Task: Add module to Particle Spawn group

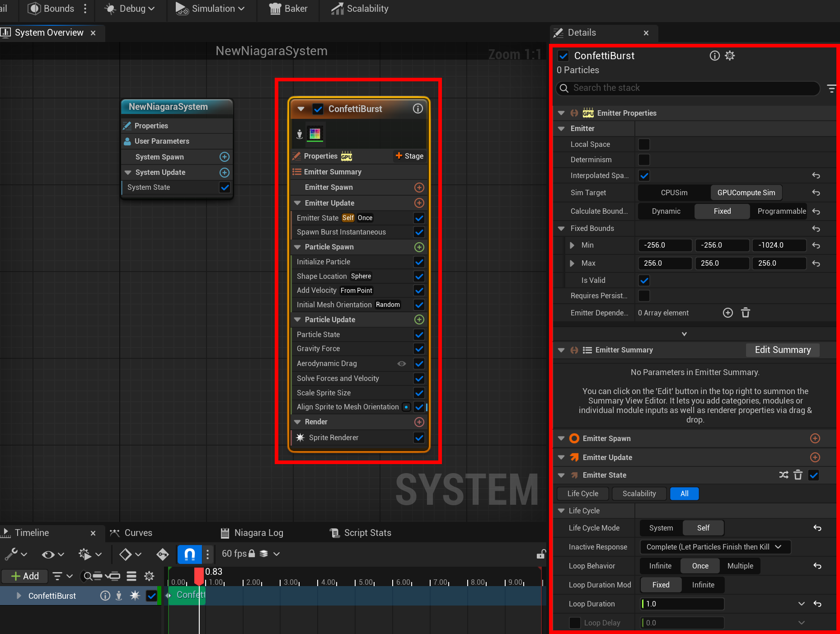Action: click(419, 247)
